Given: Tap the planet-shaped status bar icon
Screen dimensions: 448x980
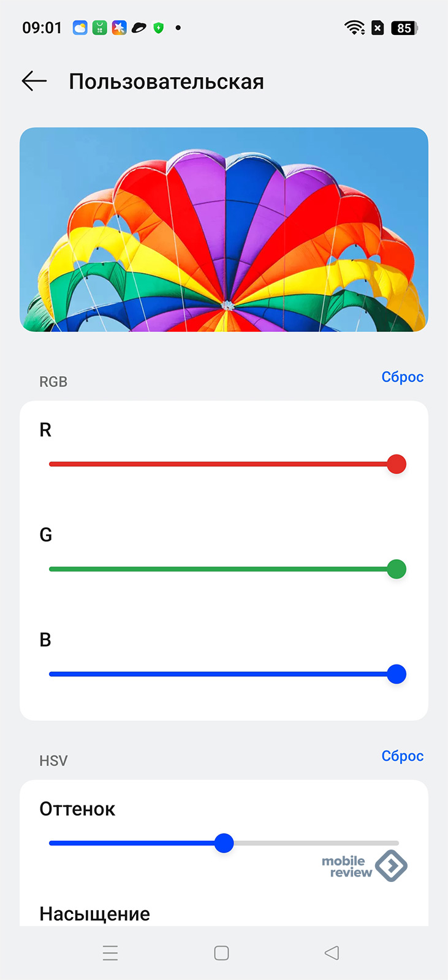Looking at the screenshot, I should 139,28.
